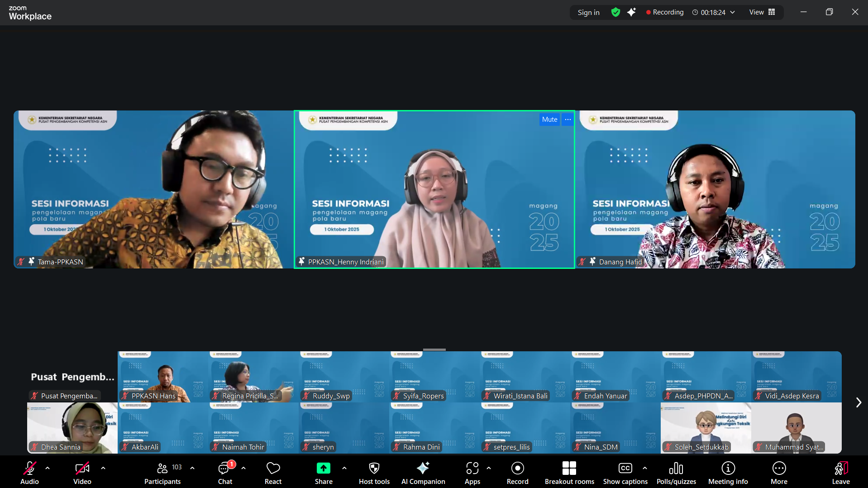Expand the meeting timer dropdown chevron
Screen dimensions: 868x488
pos(733,12)
